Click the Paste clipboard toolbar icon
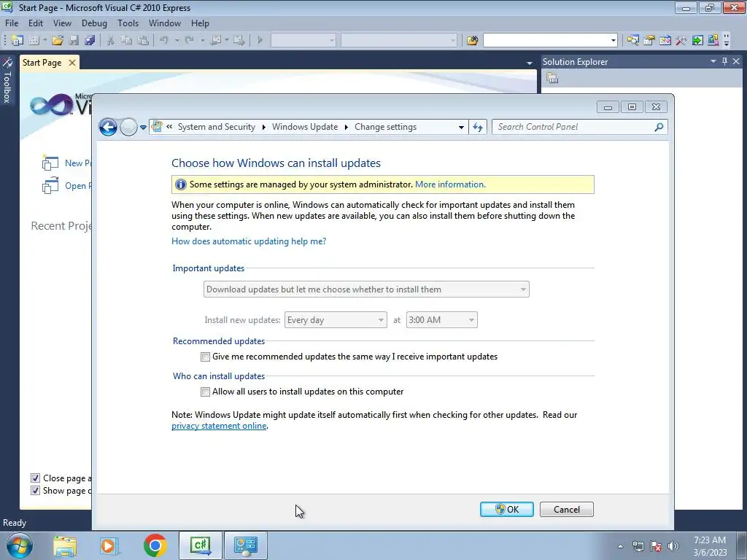The width and height of the screenshot is (747, 560). click(142, 41)
